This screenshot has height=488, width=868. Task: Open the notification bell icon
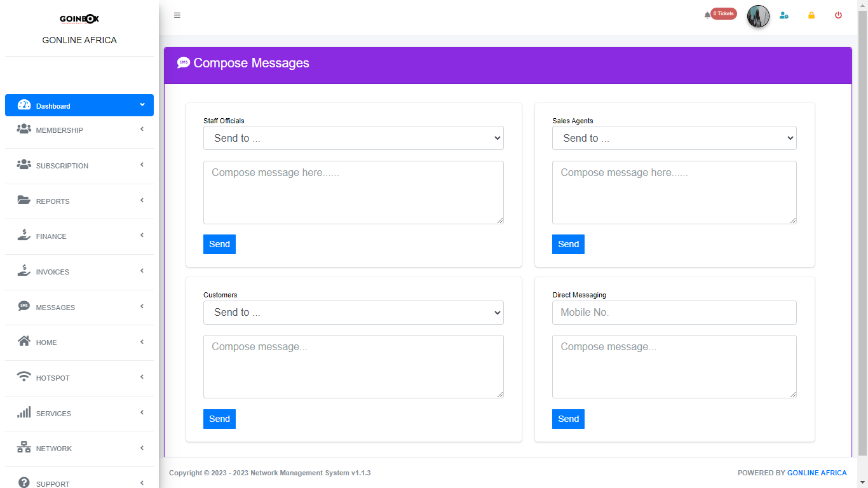(707, 15)
